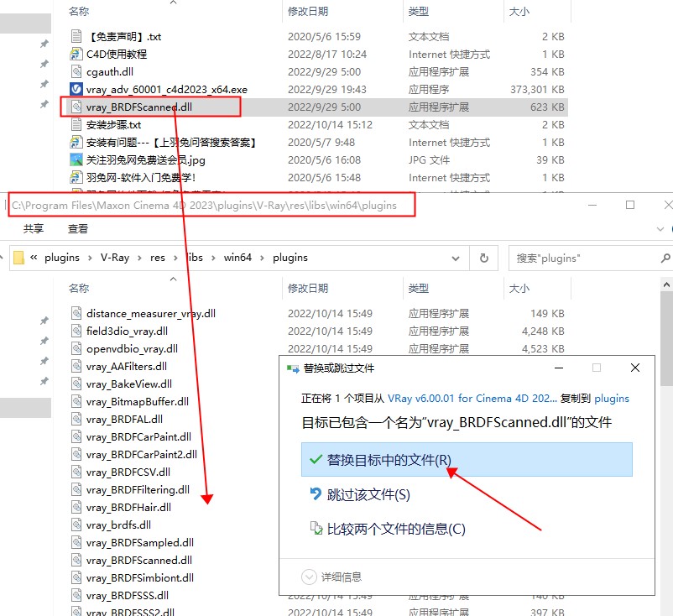Select vray_BRDFSimbiont.dll file icon
The width and height of the screenshot is (673, 616).
[x=76, y=577]
